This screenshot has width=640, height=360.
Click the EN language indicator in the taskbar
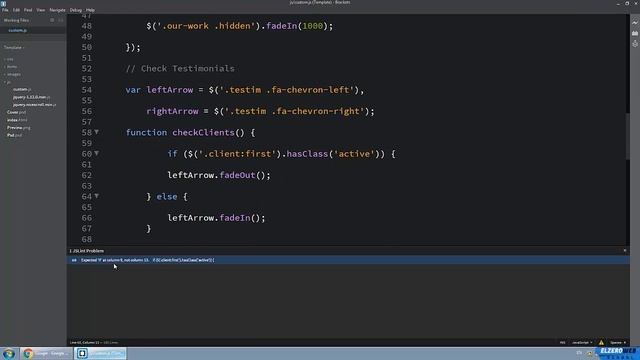(x=579, y=353)
